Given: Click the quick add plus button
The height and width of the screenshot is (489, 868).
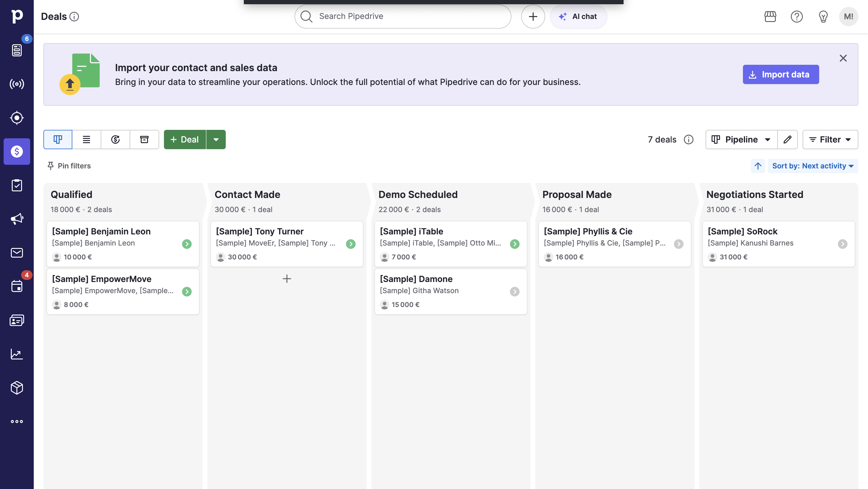Looking at the screenshot, I should pyautogui.click(x=533, y=17).
